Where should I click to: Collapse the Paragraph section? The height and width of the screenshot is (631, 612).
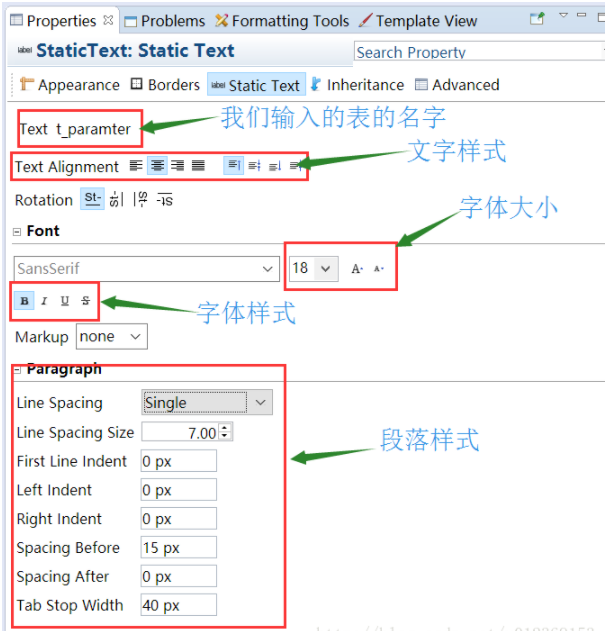[x=17, y=369]
